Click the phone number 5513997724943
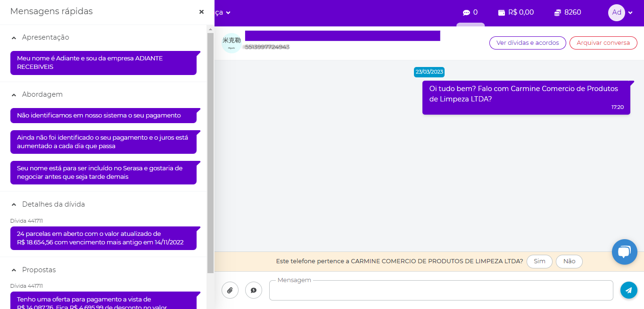Image resolution: width=644 pixels, height=309 pixels. click(x=267, y=47)
